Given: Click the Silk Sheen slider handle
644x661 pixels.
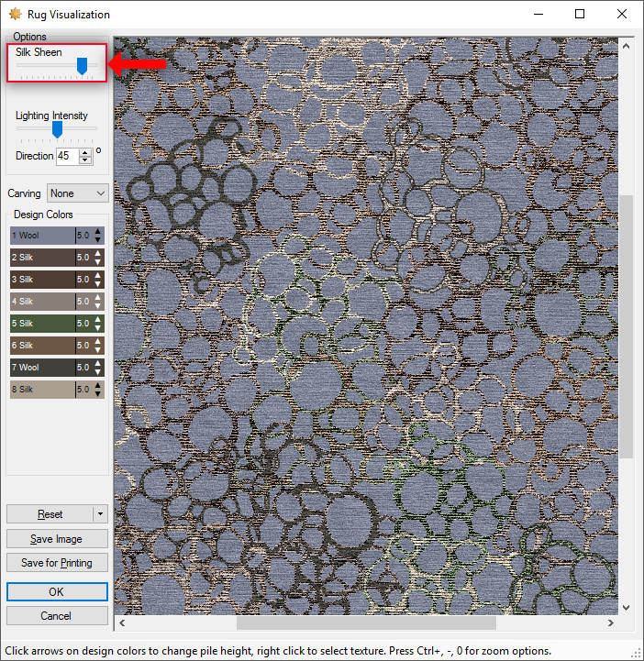Looking at the screenshot, I should click(82, 65).
